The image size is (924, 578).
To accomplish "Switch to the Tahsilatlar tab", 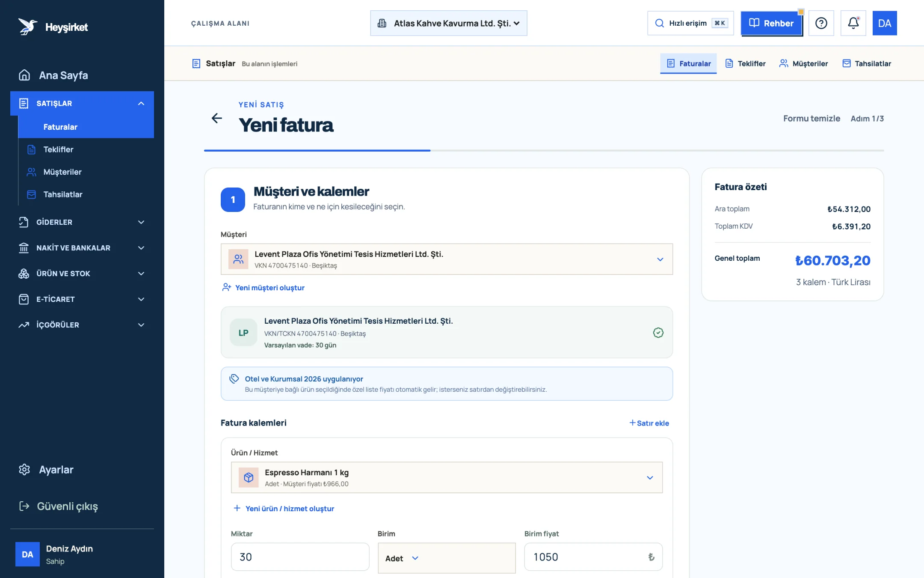I will tap(867, 63).
